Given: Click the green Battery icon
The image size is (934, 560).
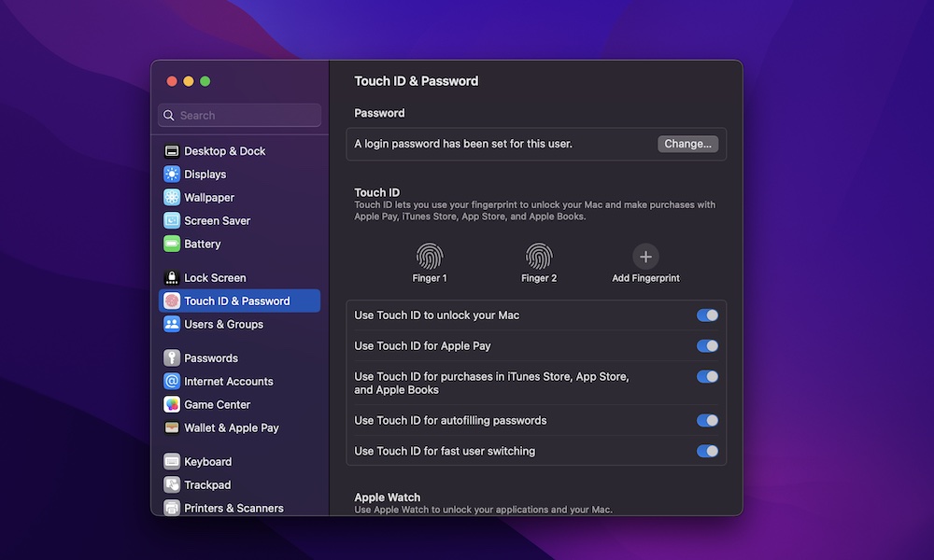Looking at the screenshot, I should point(172,244).
